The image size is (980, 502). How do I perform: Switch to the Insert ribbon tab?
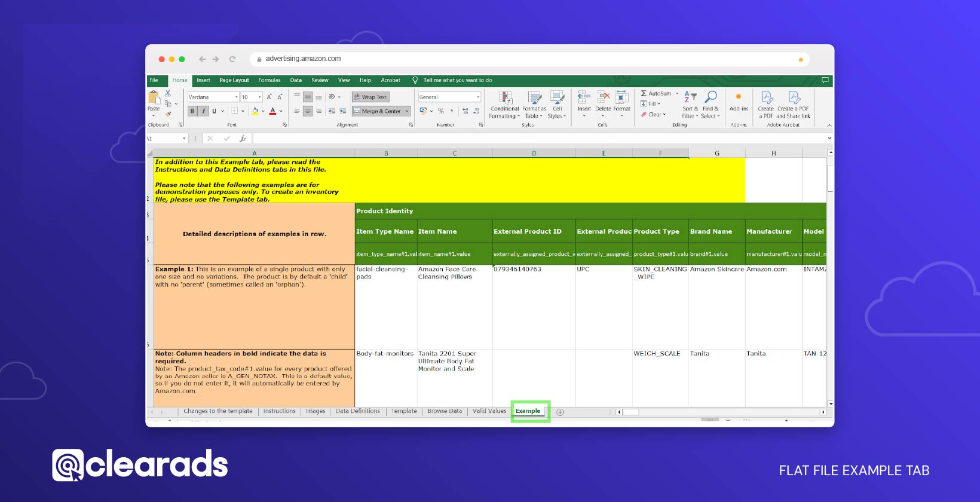[x=203, y=80]
